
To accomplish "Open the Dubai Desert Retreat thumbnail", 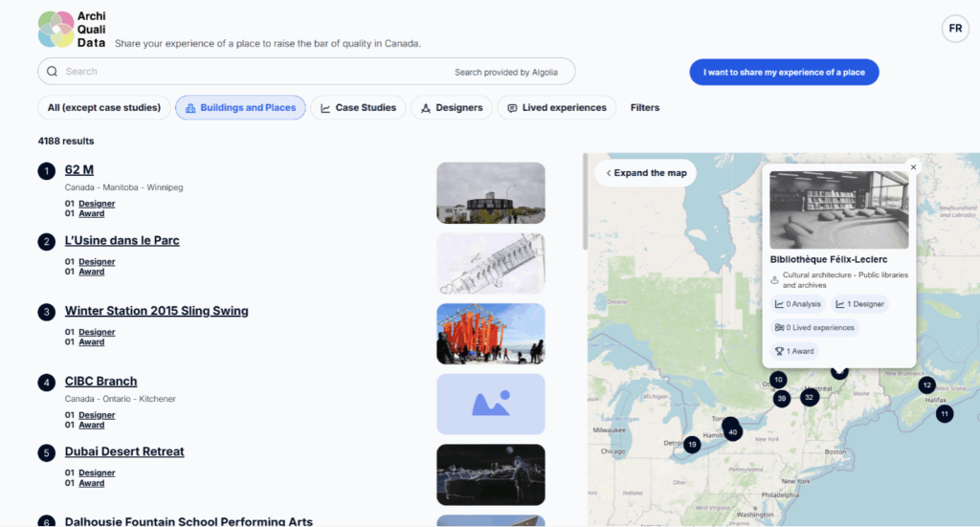I will coord(491,474).
